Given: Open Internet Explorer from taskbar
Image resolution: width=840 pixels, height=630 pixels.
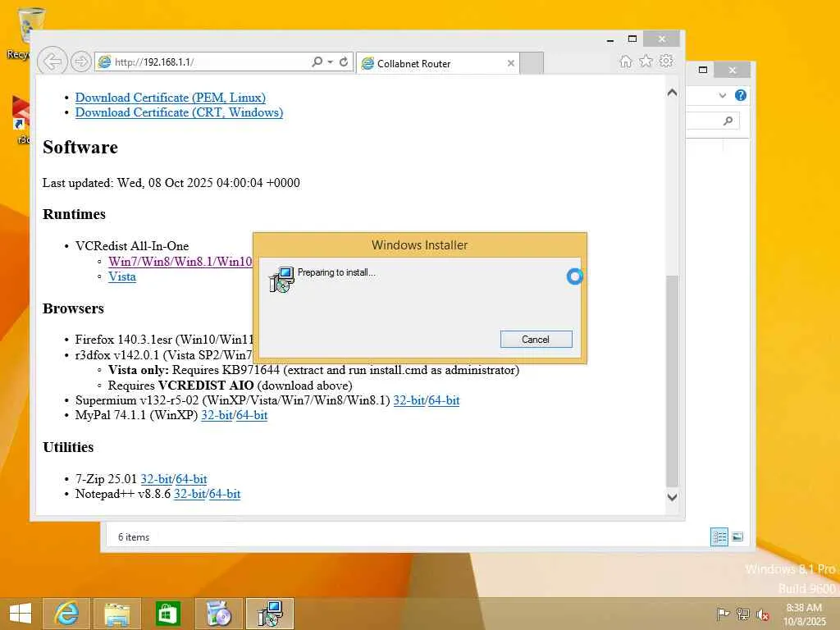Looking at the screenshot, I should coord(67,614).
